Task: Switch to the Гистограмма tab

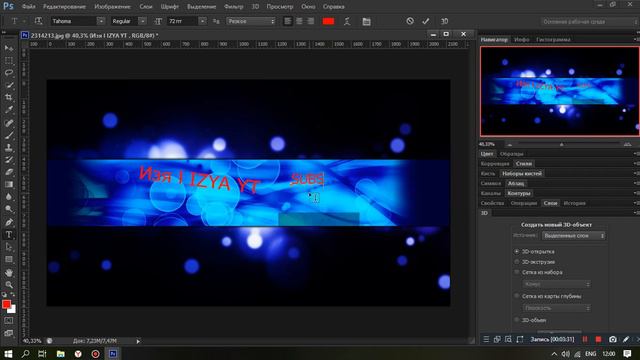Action: pos(553,40)
